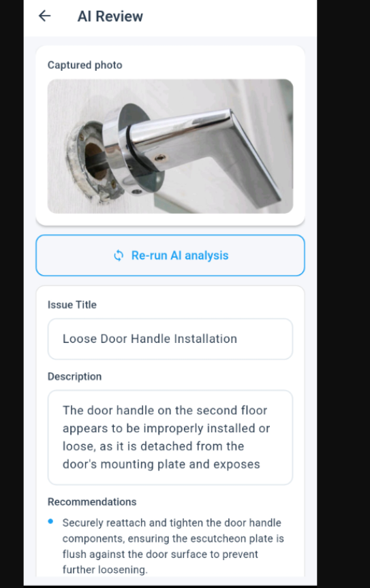Click the Issue Title label
The width and height of the screenshot is (370, 588).
tap(72, 304)
